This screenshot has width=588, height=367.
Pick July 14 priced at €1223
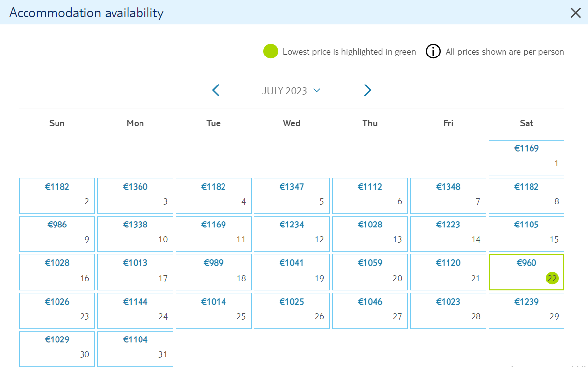pos(448,233)
